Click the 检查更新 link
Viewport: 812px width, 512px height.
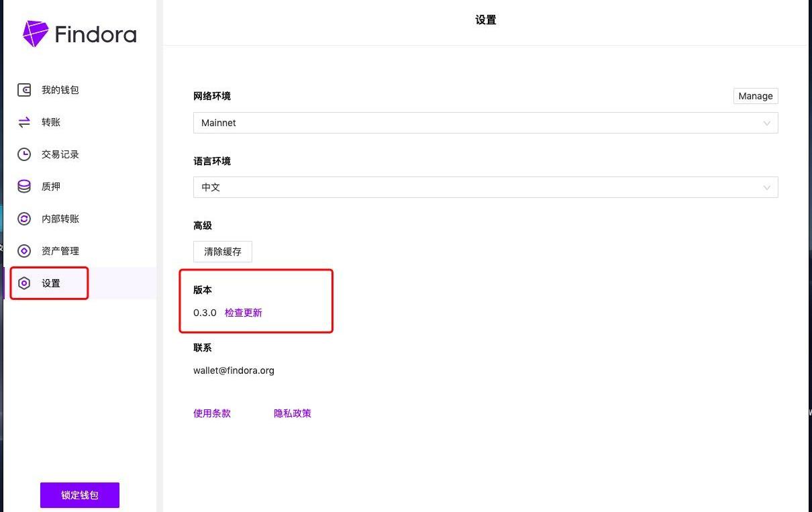tap(244, 313)
